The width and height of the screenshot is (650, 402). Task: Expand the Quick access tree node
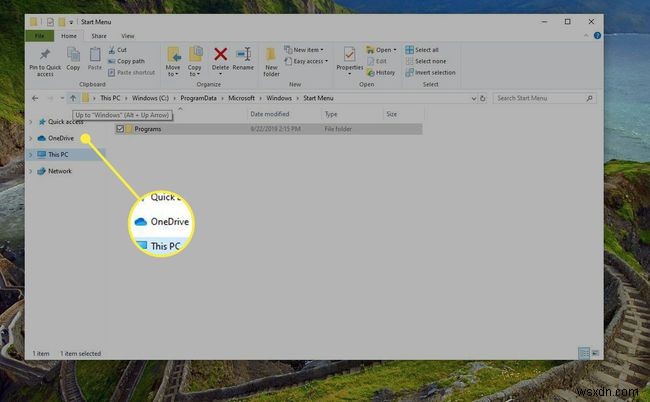(30, 122)
